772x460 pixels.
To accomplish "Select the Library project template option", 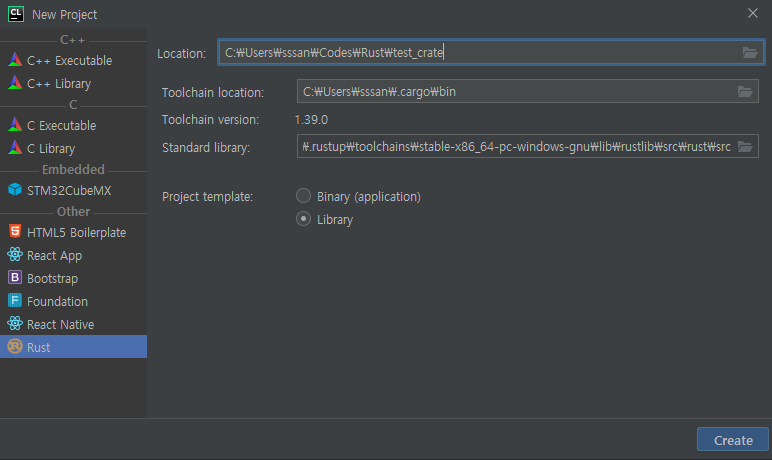I will (304, 219).
